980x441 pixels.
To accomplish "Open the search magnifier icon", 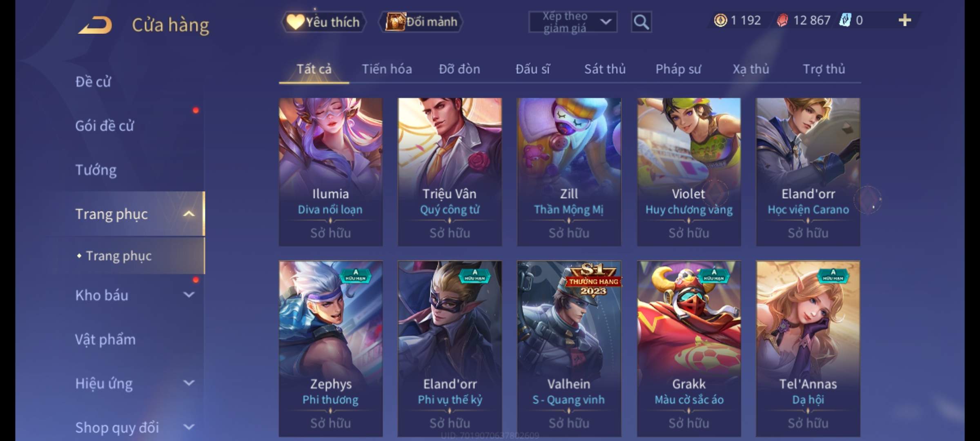I will [x=641, y=22].
